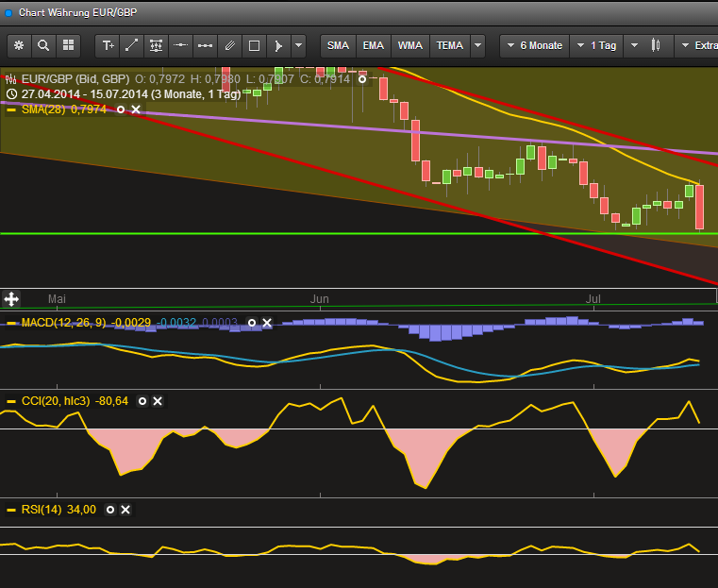This screenshot has height=588, width=718.
Task: Open chart settings gear icon
Action: [x=20, y=45]
